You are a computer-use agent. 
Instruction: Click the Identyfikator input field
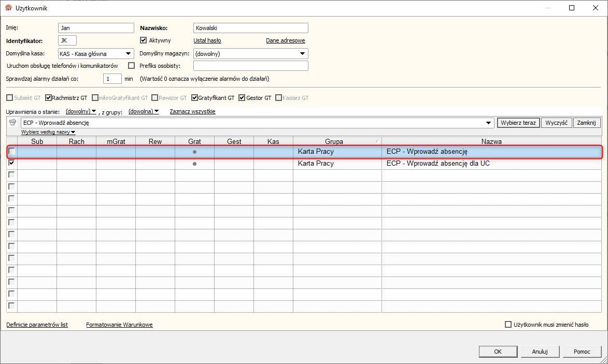click(67, 40)
